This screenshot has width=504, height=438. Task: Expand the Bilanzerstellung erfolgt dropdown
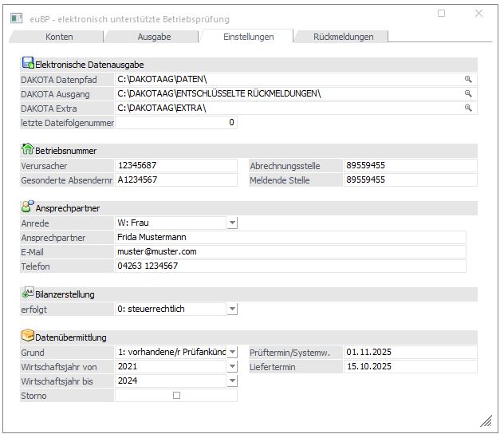point(231,309)
